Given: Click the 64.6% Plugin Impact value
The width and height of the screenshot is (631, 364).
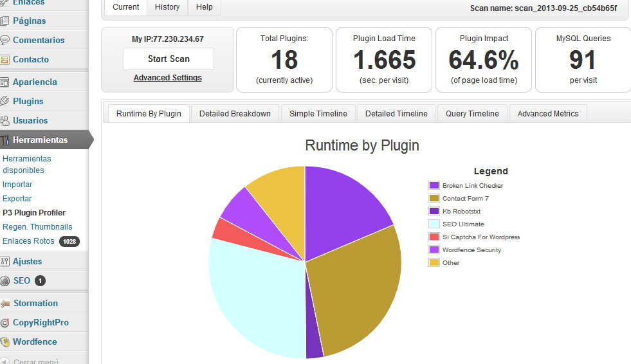Looking at the screenshot, I should (484, 60).
